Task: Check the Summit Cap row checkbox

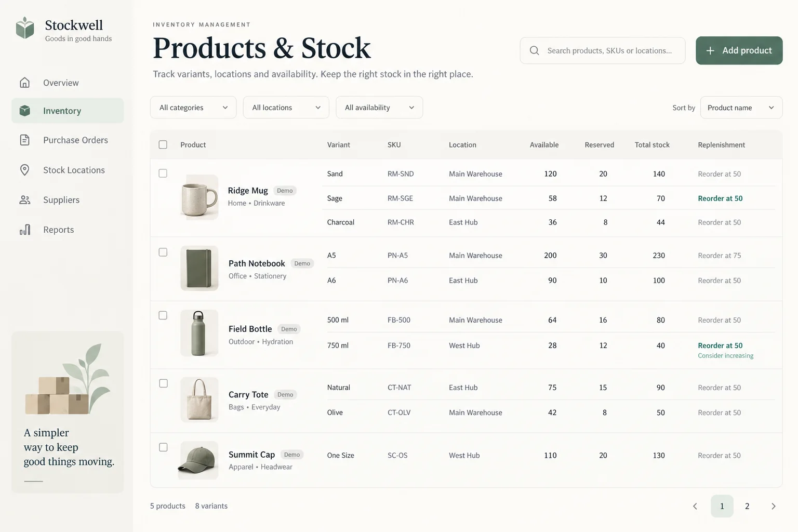Action: coord(163,447)
